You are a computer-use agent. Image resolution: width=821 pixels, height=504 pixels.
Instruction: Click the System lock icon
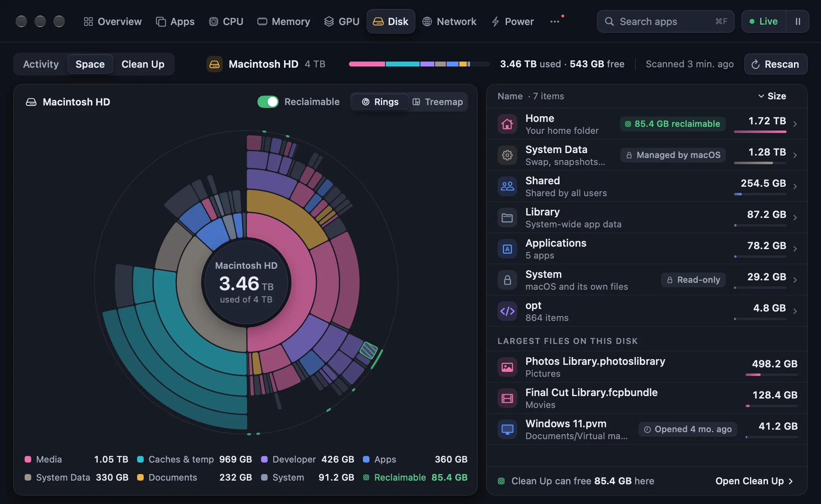click(507, 280)
